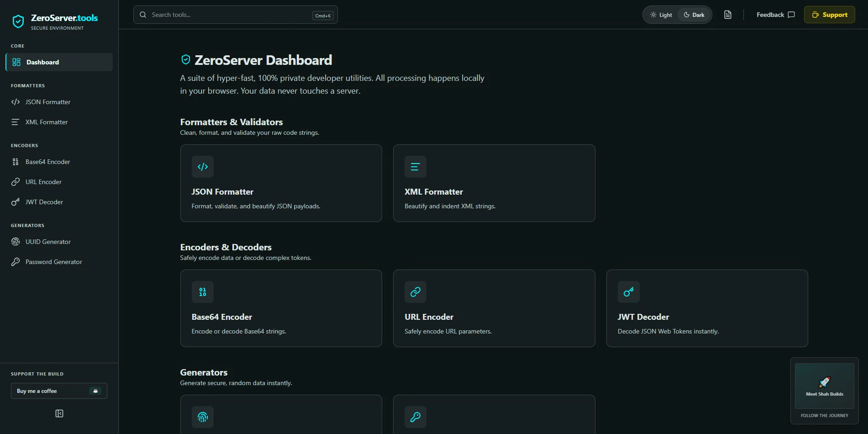
Task: Open URL Encoder from sidebar menu
Action: (59, 182)
